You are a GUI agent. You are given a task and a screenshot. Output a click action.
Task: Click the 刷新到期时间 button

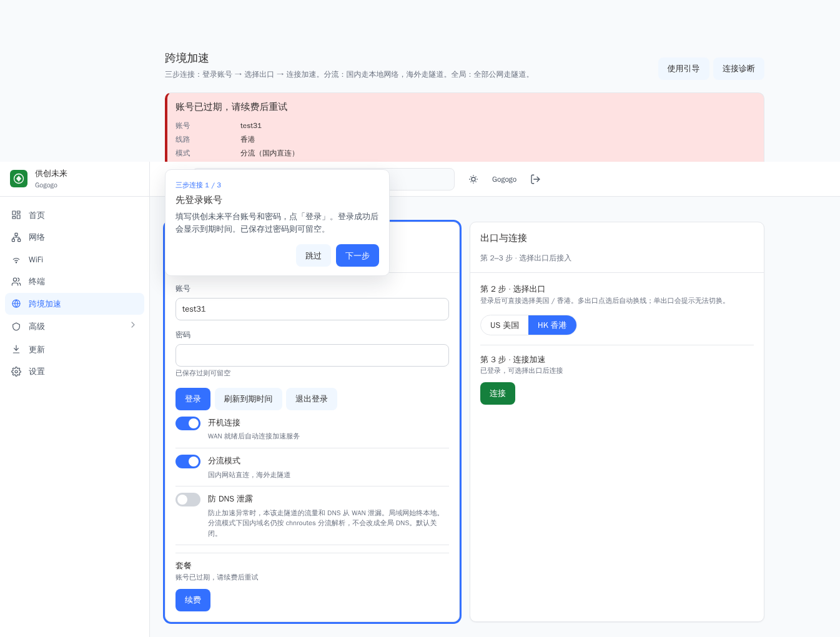(248, 399)
